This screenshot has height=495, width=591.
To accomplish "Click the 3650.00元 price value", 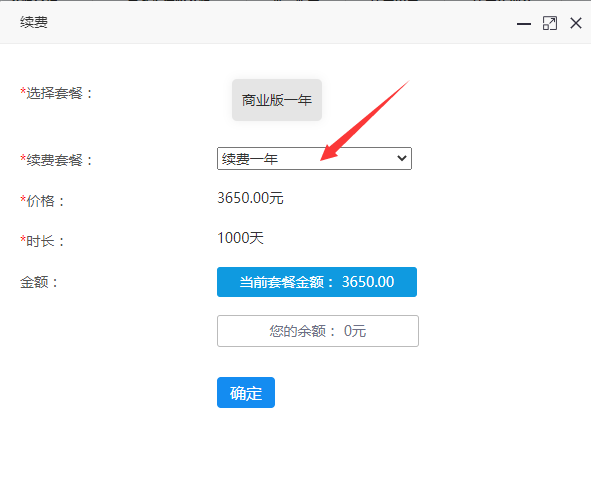I will tap(250, 198).
